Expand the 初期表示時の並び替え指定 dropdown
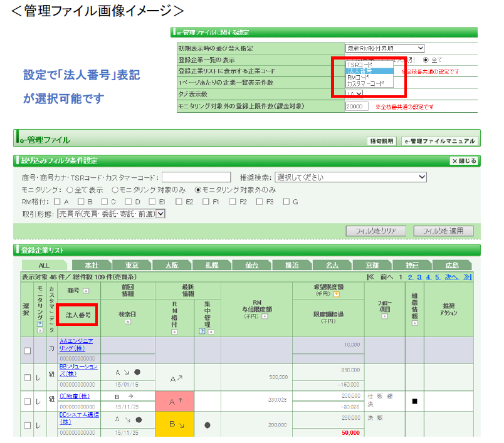 coord(385,48)
